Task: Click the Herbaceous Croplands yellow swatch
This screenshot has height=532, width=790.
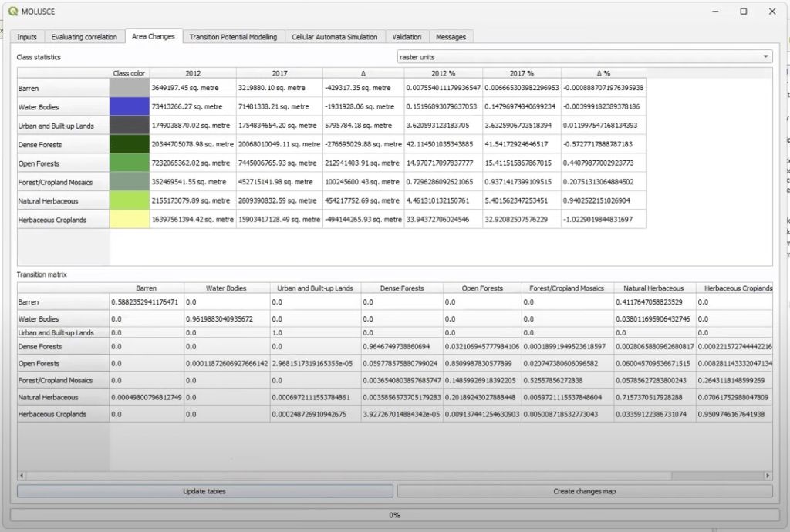Action: click(x=130, y=220)
